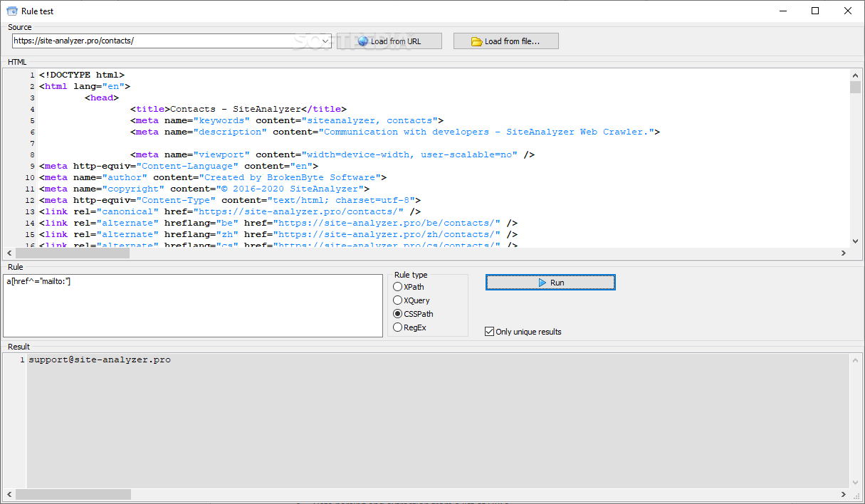The height and width of the screenshot is (504, 865).
Task: Click the hreflang "zh" alternate link line
Action: 278,234
